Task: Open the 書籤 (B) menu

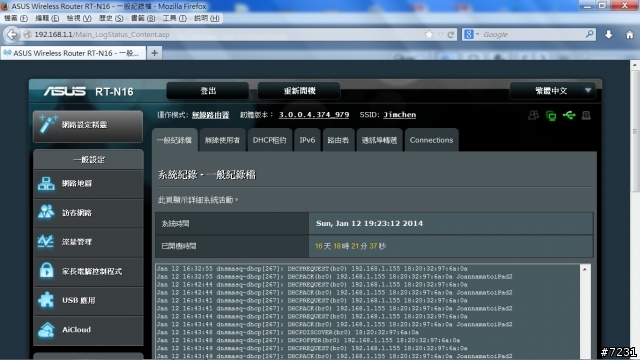Action: (x=143, y=18)
